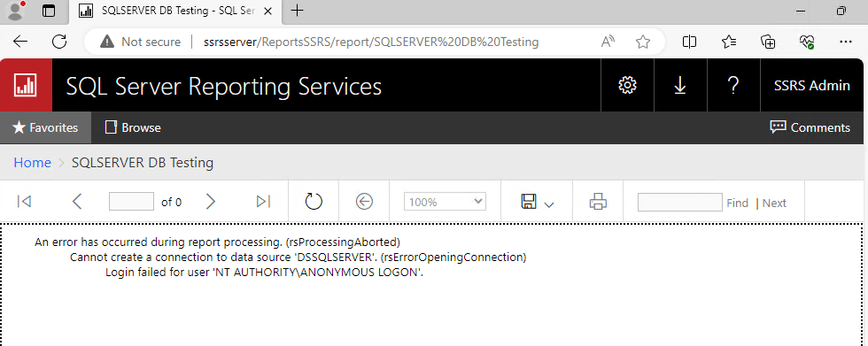Open the SSRS settings gear menu
The height and width of the screenshot is (346, 868).
point(627,85)
